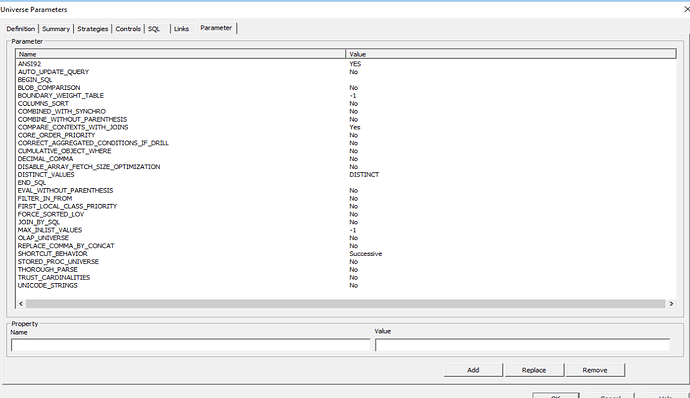Click the Yes value of COMPARE_CONTEXTS_WITH_JOINS
690x398 pixels.
click(x=355, y=127)
